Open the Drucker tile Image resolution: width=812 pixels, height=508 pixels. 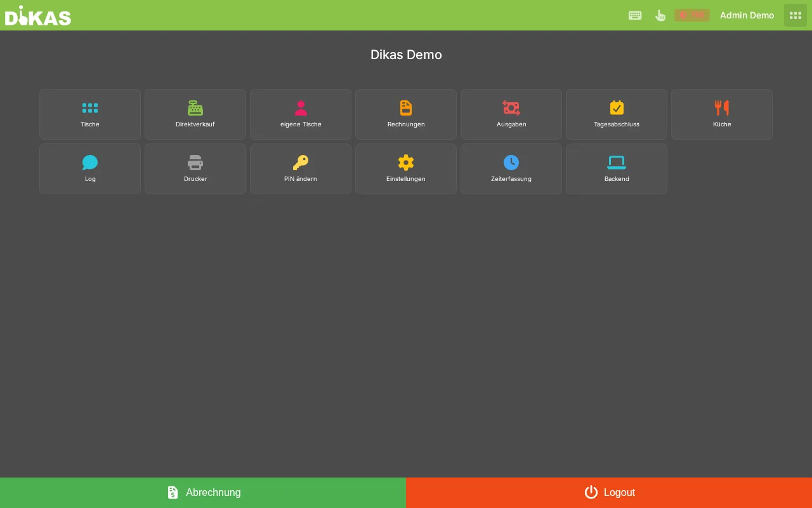click(x=195, y=169)
